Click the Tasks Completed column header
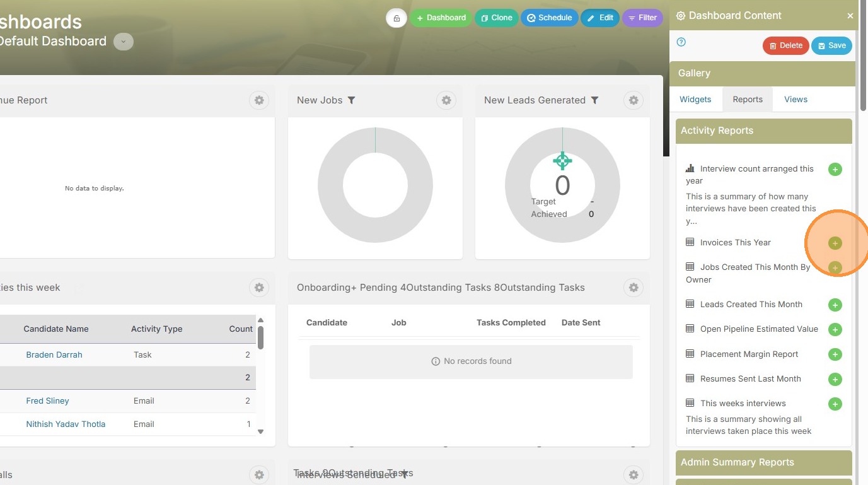This screenshot has height=485, width=868. (x=511, y=323)
